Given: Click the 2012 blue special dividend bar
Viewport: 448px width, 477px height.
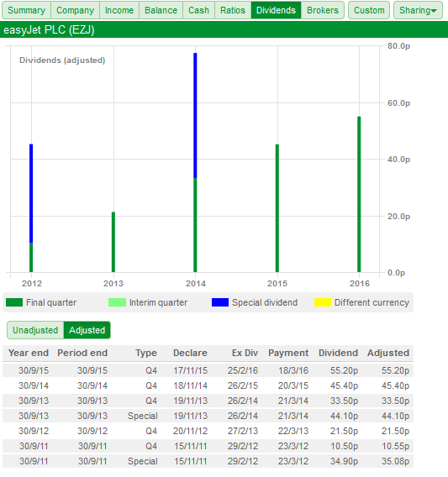Looking at the screenshot, I should click(31, 193).
